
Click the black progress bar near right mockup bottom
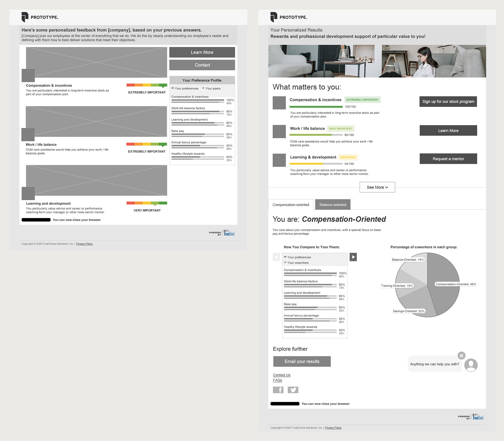coord(285,404)
